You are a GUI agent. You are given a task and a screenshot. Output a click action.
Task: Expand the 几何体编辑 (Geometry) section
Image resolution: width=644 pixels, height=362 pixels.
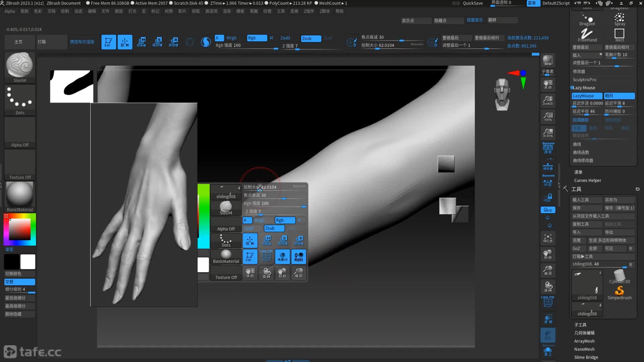[x=584, y=333]
